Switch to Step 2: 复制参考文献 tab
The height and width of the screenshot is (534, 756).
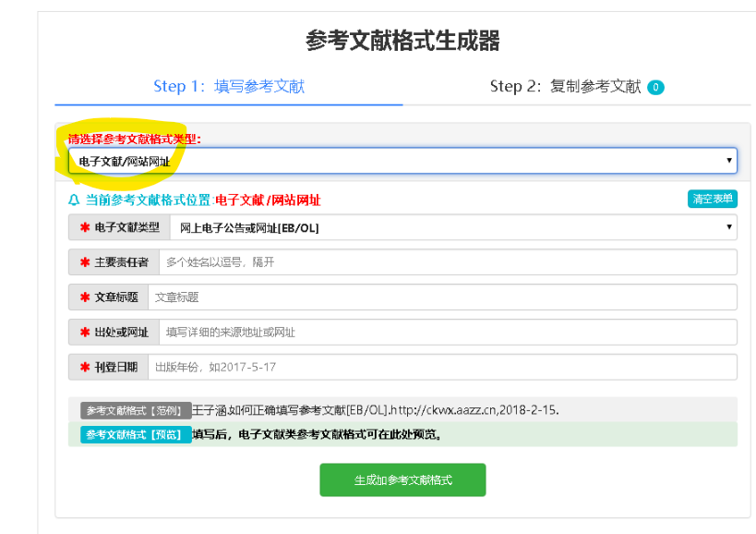point(577,86)
